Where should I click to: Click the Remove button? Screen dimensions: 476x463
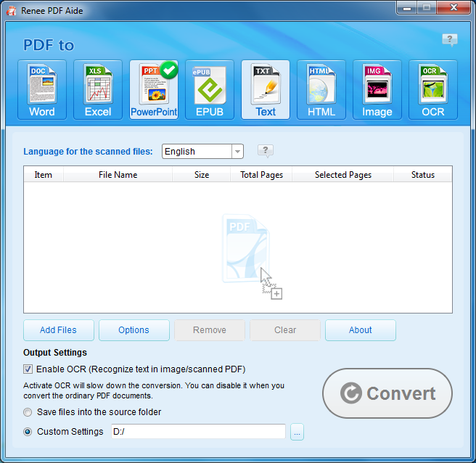(x=210, y=330)
